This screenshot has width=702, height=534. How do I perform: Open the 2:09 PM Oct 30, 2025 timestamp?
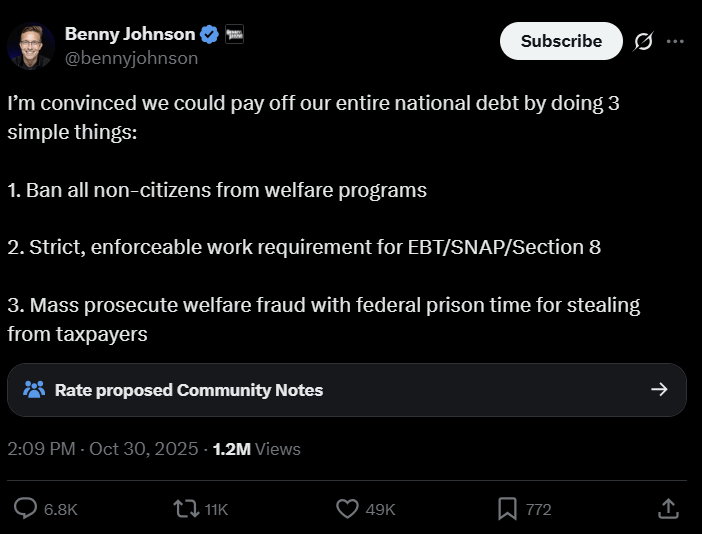[104, 449]
